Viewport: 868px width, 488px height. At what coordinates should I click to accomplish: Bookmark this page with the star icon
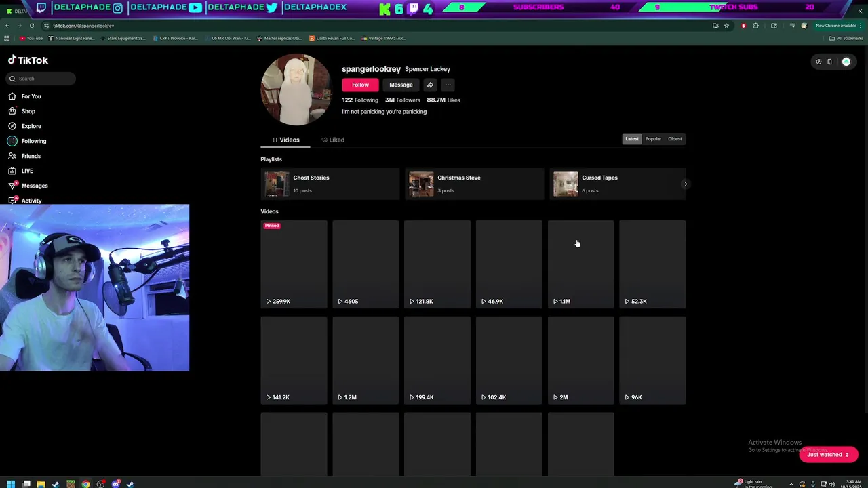tap(726, 26)
